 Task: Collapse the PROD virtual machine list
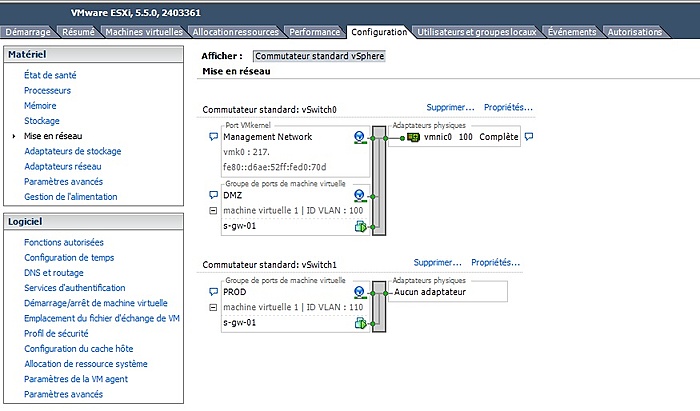(213, 307)
